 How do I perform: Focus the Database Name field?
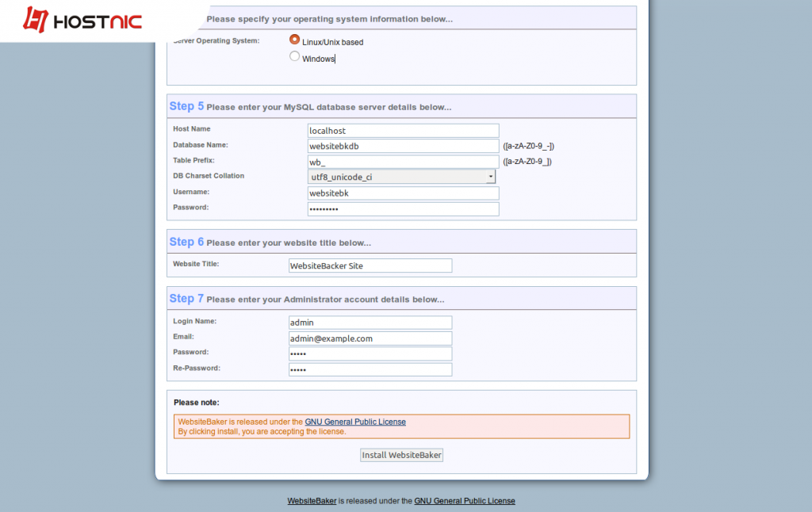coord(403,146)
